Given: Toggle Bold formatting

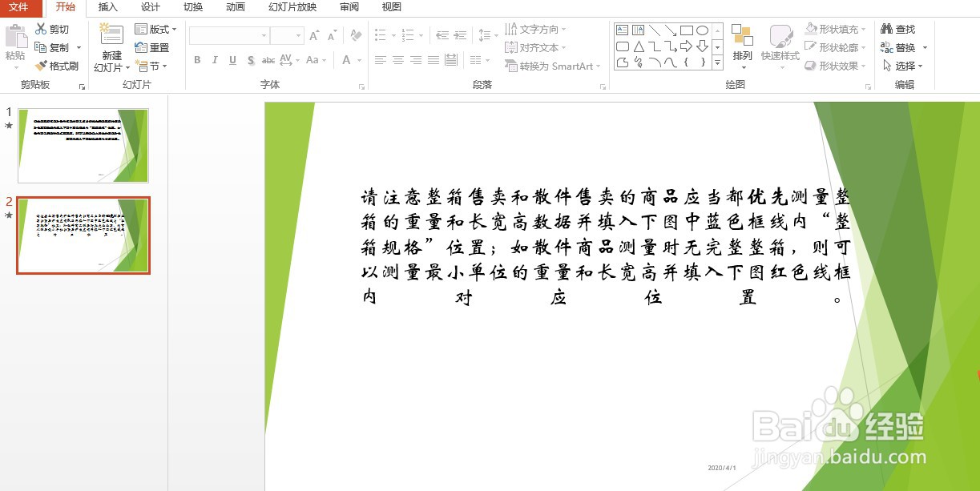Looking at the screenshot, I should click(197, 60).
